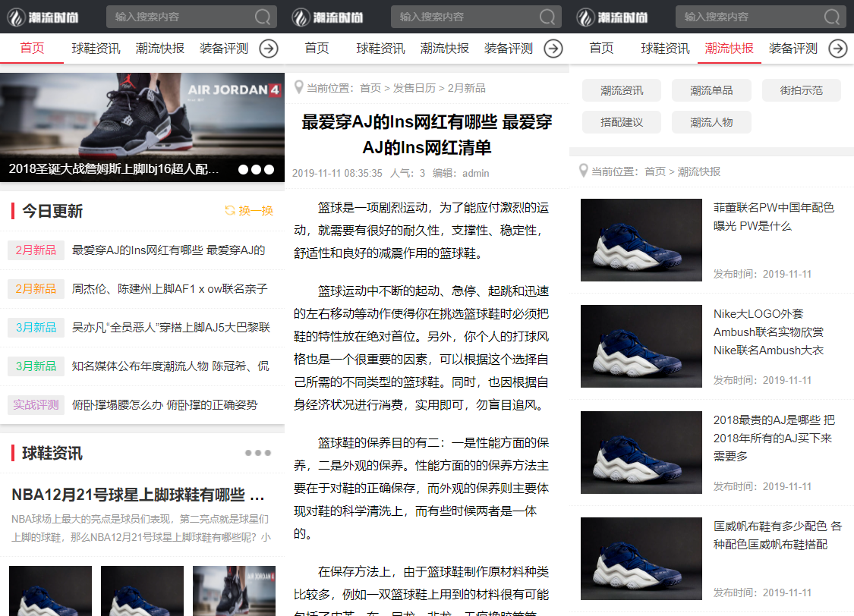Viewport: 854px width, 616px height.
Task: Open Nike大LOGO外套 Ambush联名 article title
Action: 768,332
